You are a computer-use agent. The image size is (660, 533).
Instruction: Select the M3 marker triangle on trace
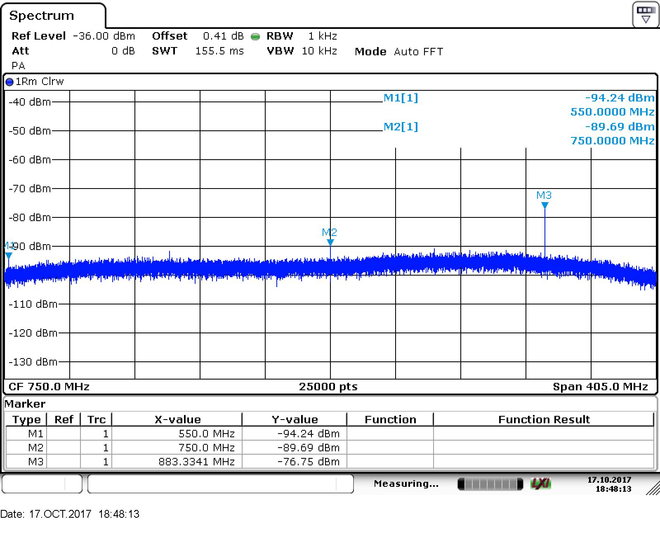click(545, 205)
